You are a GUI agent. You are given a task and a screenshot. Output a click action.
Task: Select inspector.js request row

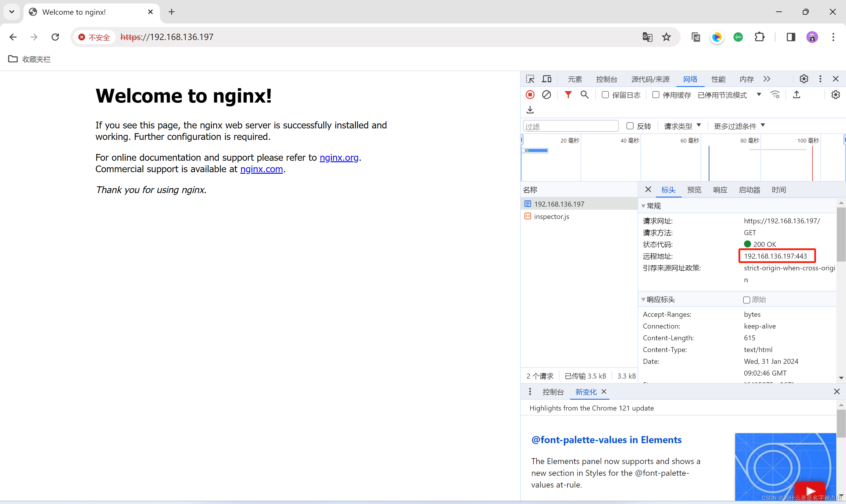point(579,216)
